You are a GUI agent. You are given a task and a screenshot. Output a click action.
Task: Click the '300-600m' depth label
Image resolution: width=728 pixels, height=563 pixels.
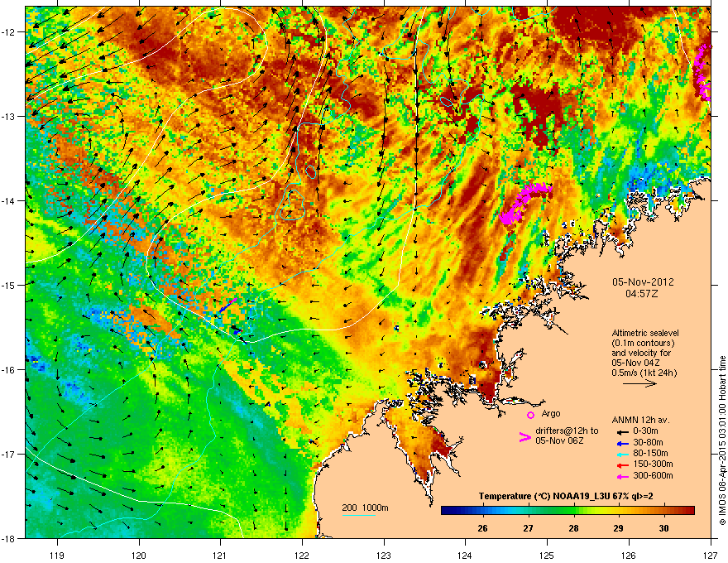click(653, 475)
